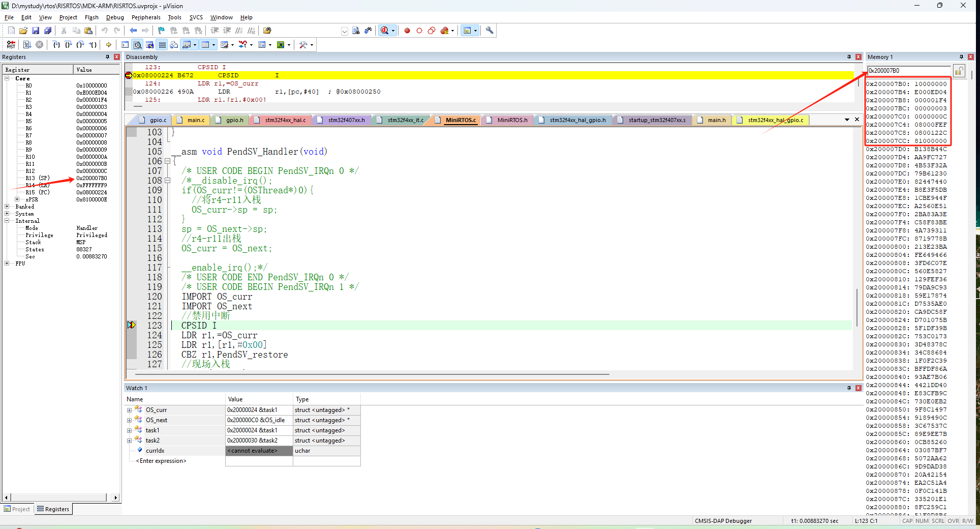
Task: Collapse the Core register group
Action: pyautogui.click(x=7, y=78)
